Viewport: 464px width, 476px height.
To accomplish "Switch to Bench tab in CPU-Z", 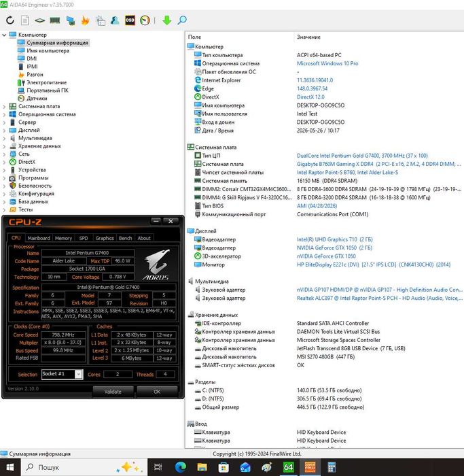I will 125,238.
